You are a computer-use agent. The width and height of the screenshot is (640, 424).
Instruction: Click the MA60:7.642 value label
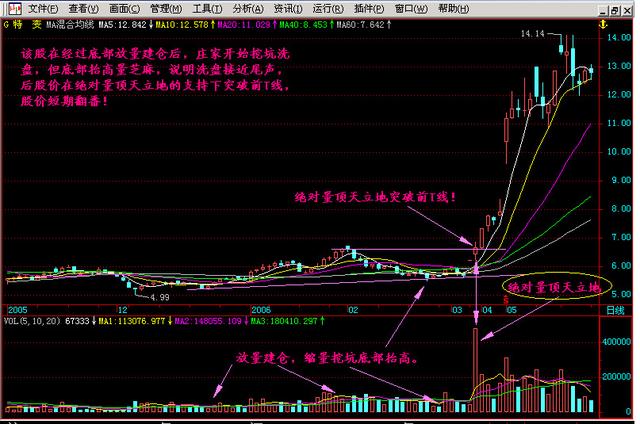(x=361, y=25)
